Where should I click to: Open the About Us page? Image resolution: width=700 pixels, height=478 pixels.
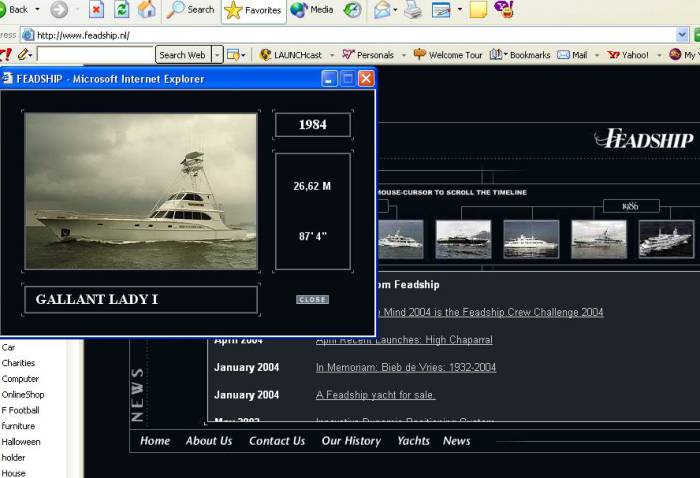(209, 441)
